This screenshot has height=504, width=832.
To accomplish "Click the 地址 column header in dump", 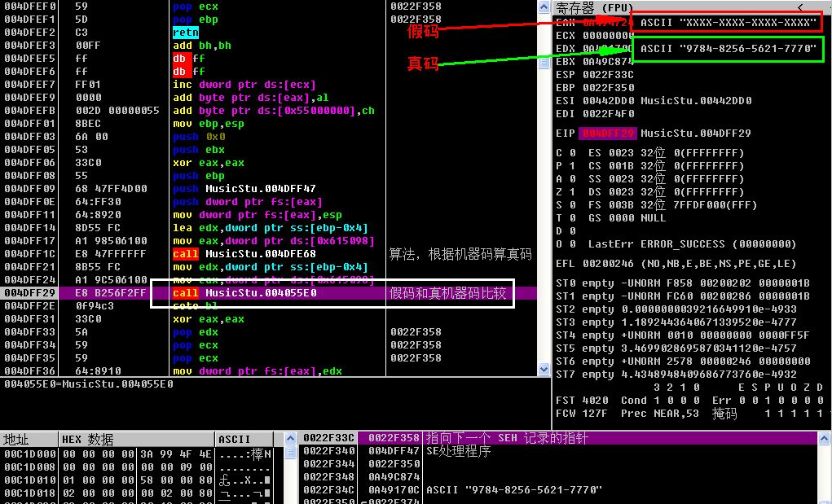I will 29,440.
